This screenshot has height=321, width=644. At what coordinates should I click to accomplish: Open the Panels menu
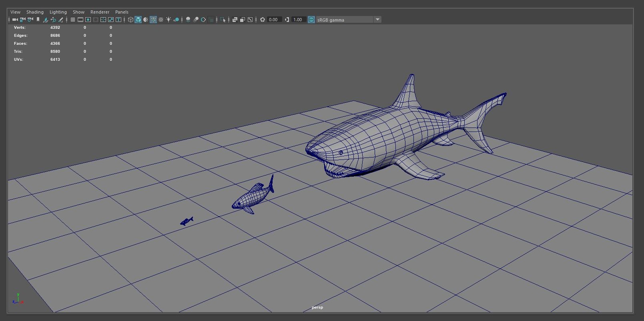(x=122, y=12)
